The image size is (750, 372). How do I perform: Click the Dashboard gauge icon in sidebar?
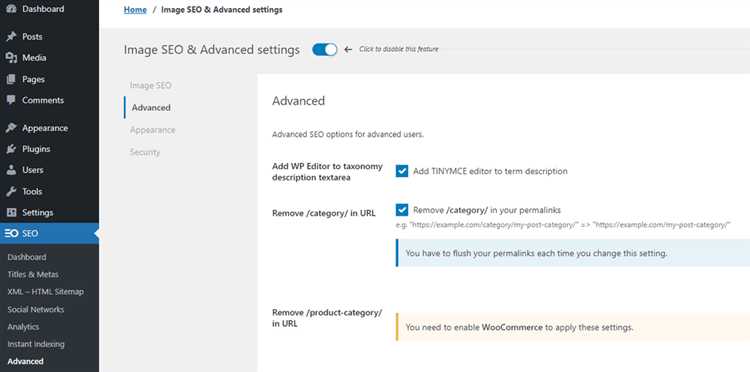[11, 9]
